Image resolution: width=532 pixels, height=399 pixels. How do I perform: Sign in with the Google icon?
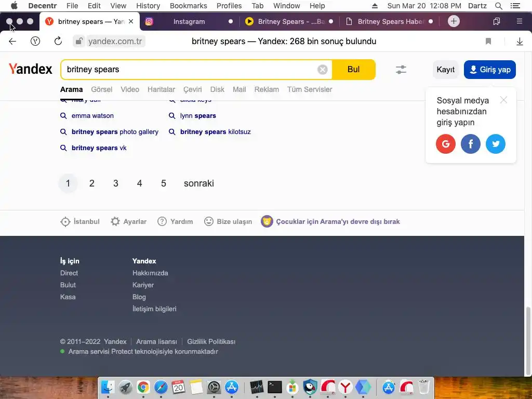445,144
